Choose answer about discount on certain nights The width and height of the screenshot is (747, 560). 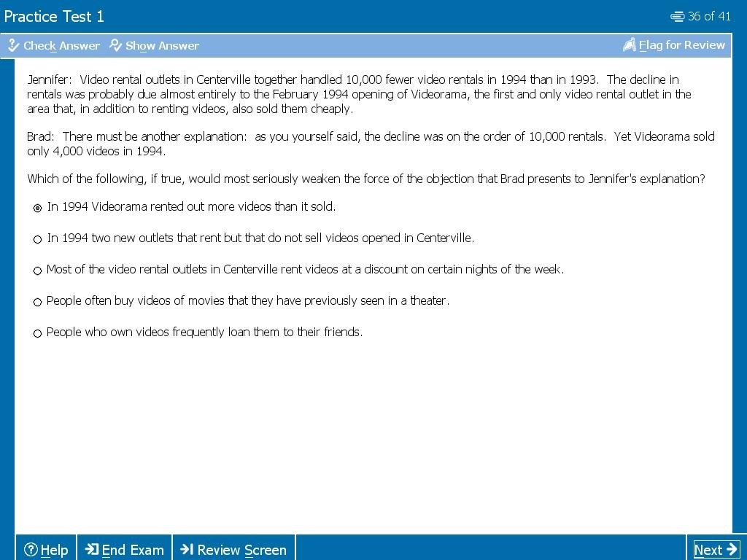tap(38, 271)
